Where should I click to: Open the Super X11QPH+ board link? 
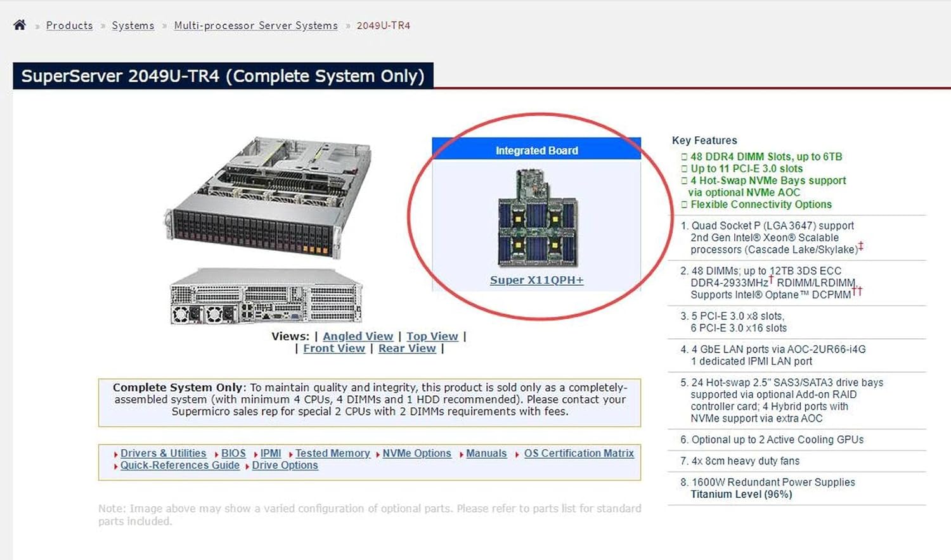(x=536, y=280)
